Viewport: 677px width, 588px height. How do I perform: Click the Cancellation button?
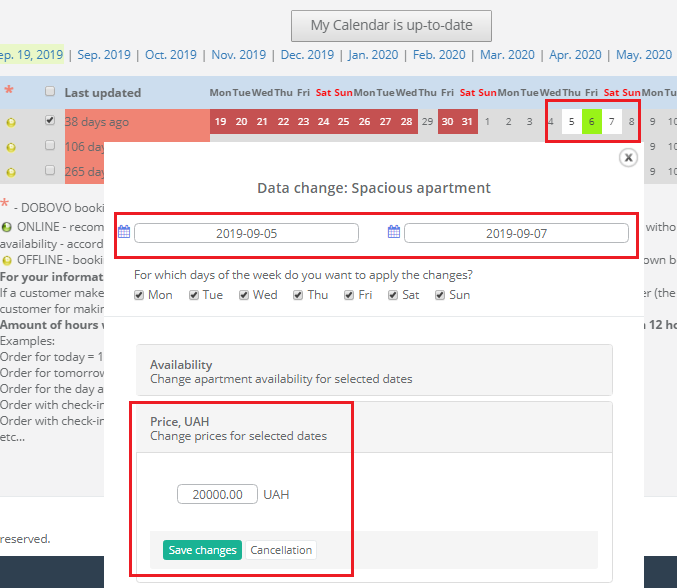coord(281,550)
